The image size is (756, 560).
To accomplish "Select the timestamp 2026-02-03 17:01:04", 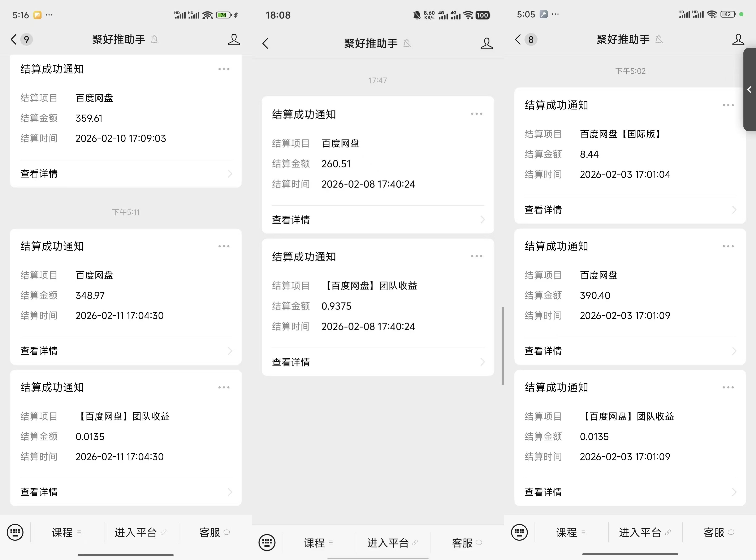I will pyautogui.click(x=625, y=175).
